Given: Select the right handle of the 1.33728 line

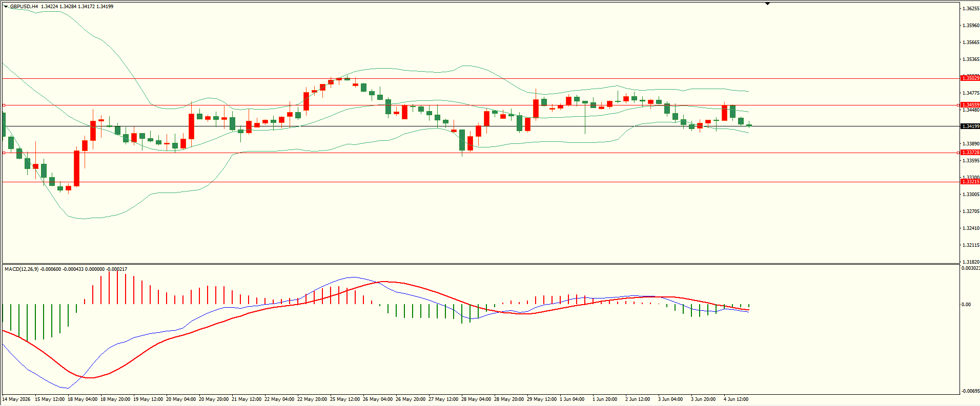Looking at the screenshot, I should tap(959, 153).
